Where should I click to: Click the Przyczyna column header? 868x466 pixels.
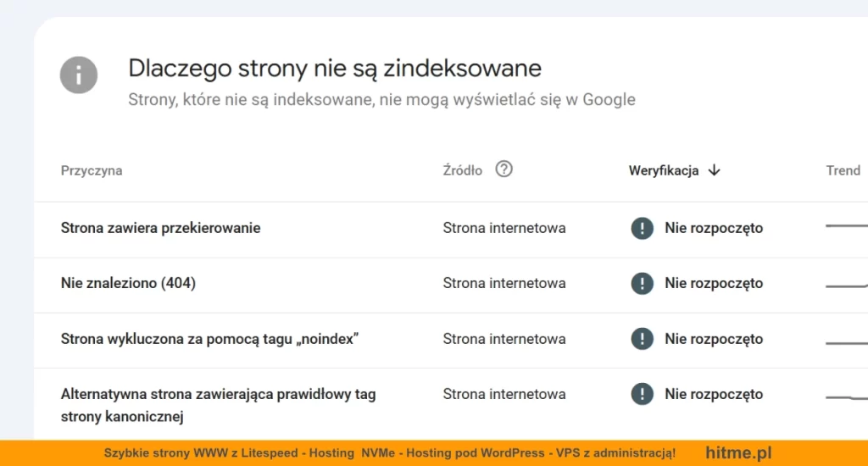pyautogui.click(x=92, y=170)
